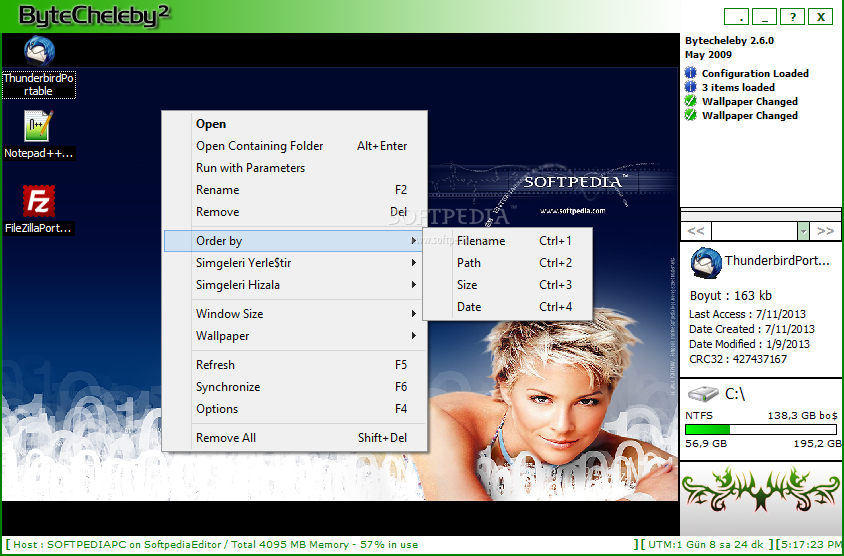Choose Remove from the context menu
The width and height of the screenshot is (844, 556).
pyautogui.click(x=294, y=212)
